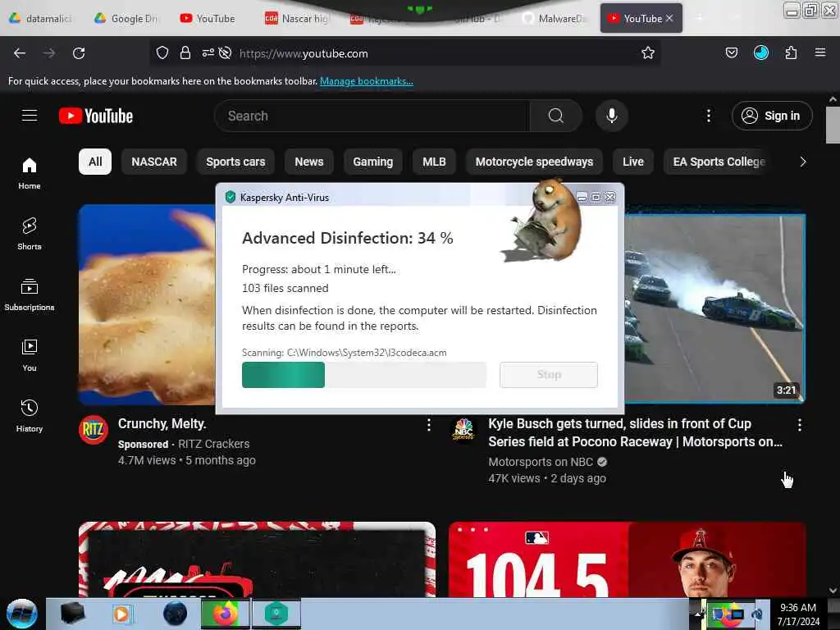Open the NBC Sports channel avatar
840x630 pixels.
(463, 429)
